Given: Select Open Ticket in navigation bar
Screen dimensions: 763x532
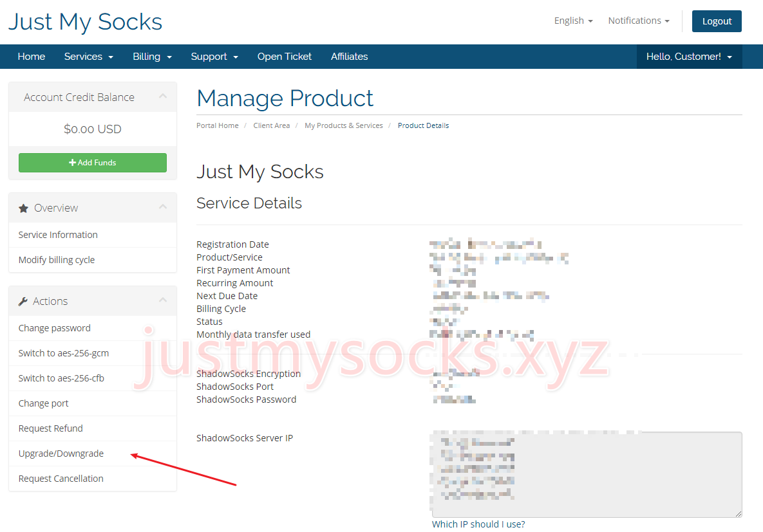Looking at the screenshot, I should (x=284, y=57).
